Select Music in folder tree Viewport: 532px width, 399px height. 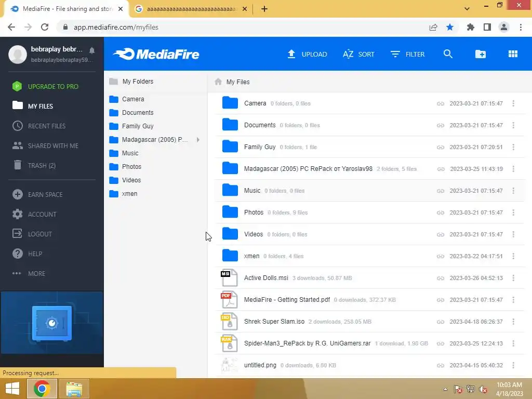click(124, 153)
